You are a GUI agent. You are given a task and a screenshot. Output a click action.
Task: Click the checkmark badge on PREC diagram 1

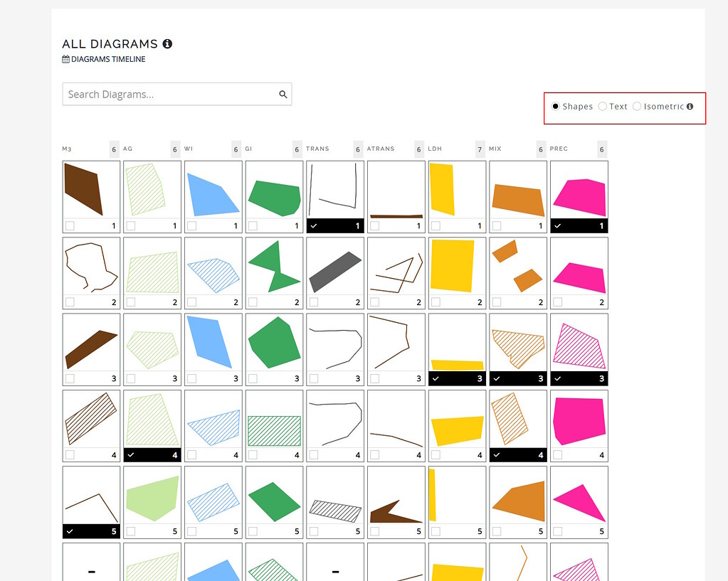click(558, 225)
